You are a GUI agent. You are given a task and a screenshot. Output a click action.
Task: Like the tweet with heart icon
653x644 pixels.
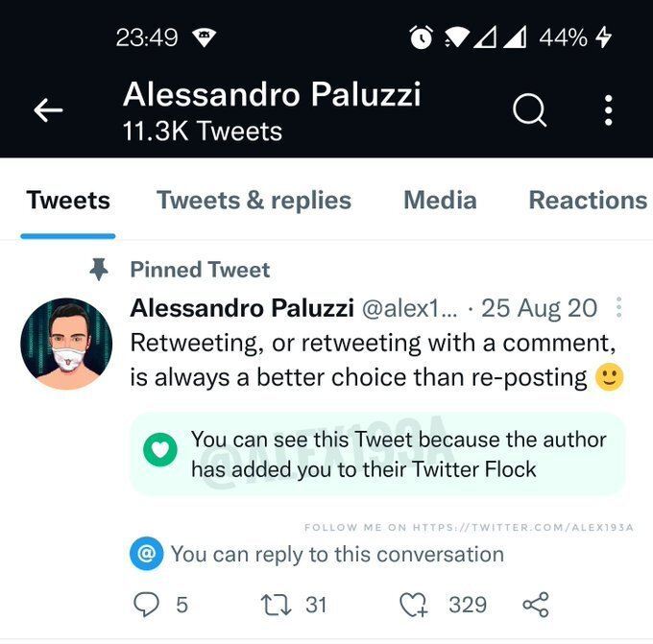click(413, 605)
